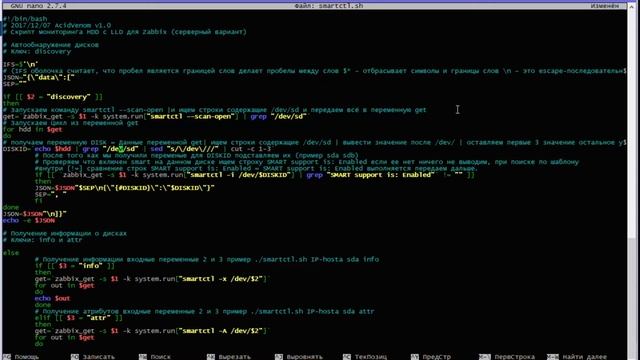
Task: Click the DISKID= line with 'echo $hdd'
Action: [137, 149]
